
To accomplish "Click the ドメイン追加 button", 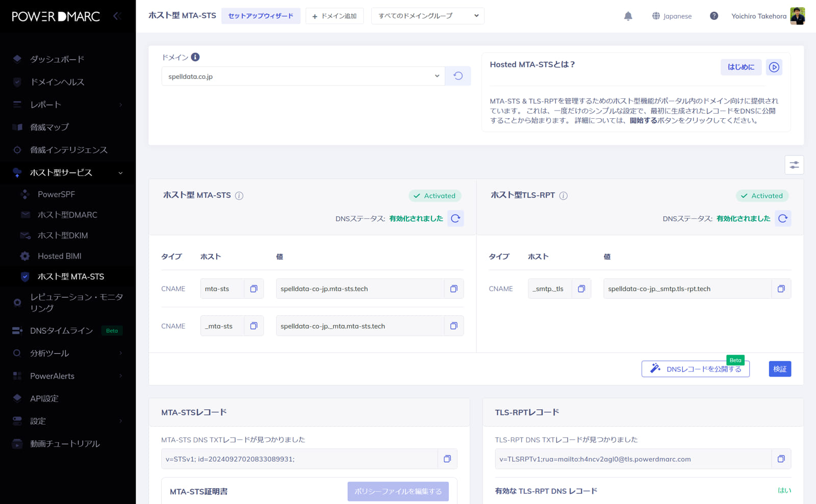I will click(335, 16).
